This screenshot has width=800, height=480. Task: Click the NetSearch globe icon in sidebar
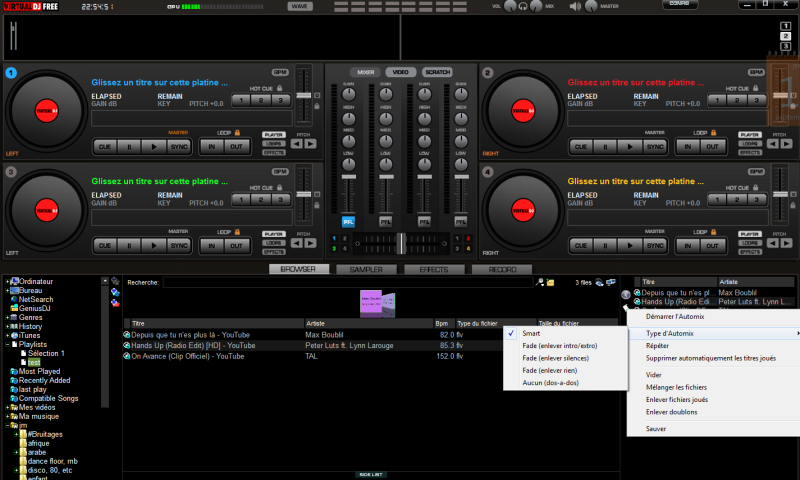coord(13,299)
